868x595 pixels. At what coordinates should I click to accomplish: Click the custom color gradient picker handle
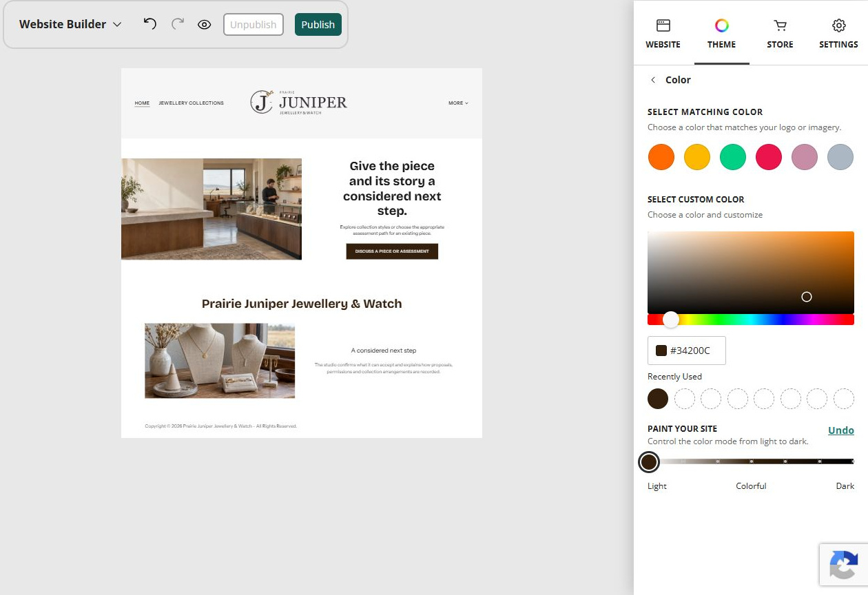(x=807, y=297)
